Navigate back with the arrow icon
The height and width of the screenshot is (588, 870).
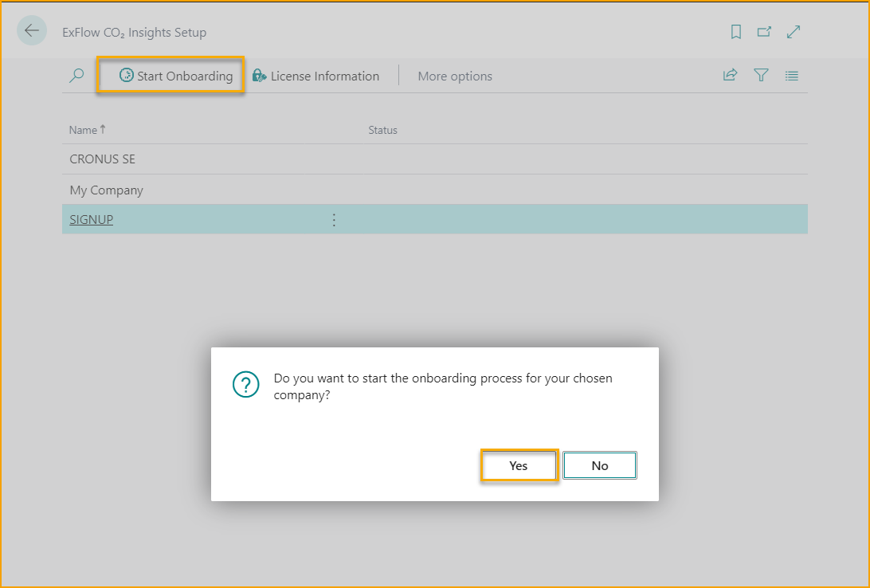point(32,30)
